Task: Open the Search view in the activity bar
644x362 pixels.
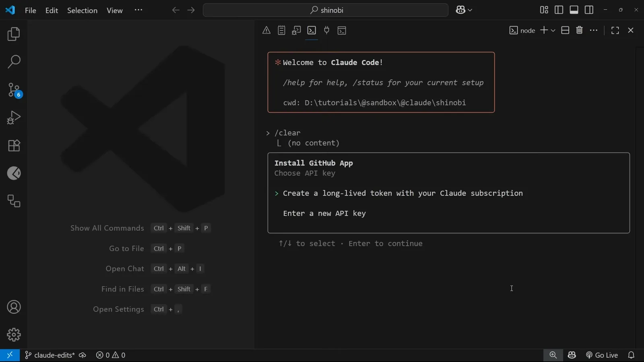Action: (x=14, y=62)
